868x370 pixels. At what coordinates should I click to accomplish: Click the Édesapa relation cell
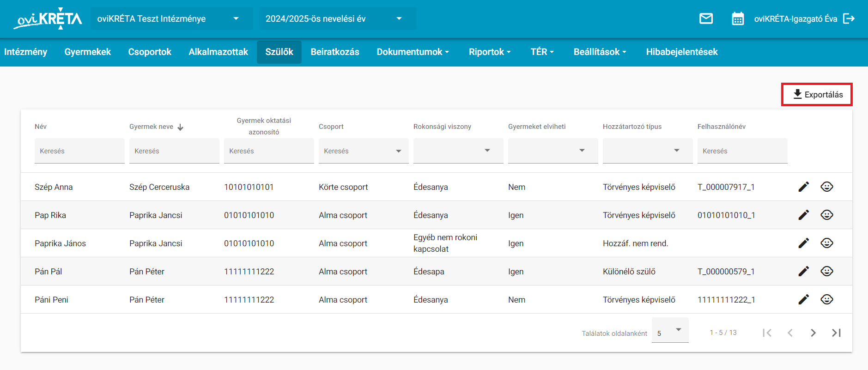tap(429, 272)
